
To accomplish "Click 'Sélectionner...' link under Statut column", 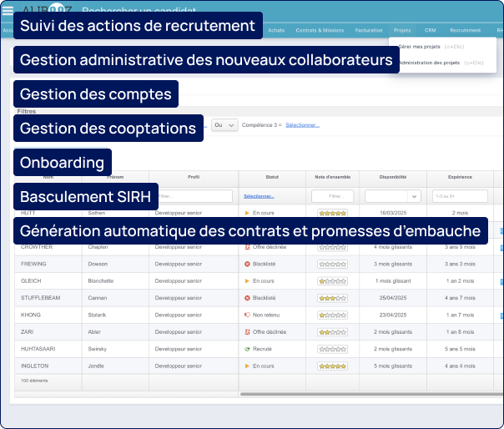I will tap(259, 196).
